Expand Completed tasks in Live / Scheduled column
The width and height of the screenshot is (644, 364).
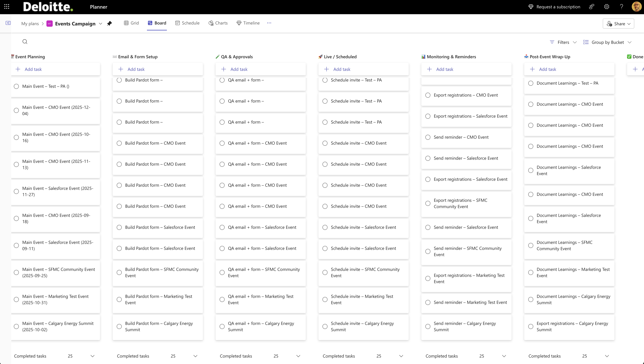click(x=401, y=356)
